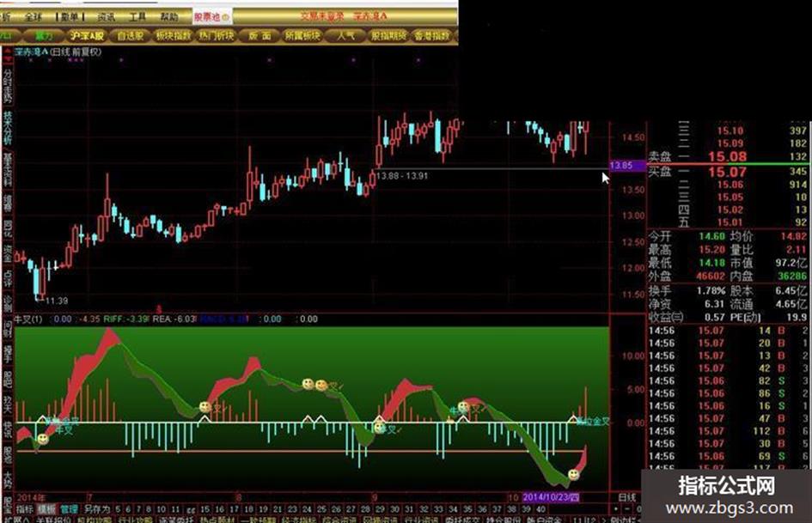
Task: Open 资金 side tab
Action: tap(7, 253)
